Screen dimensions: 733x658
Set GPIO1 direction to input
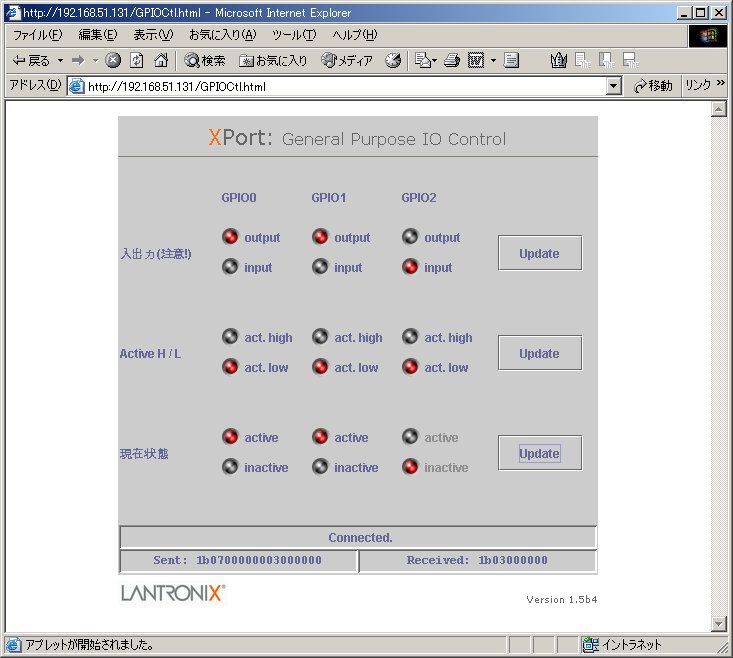point(320,267)
